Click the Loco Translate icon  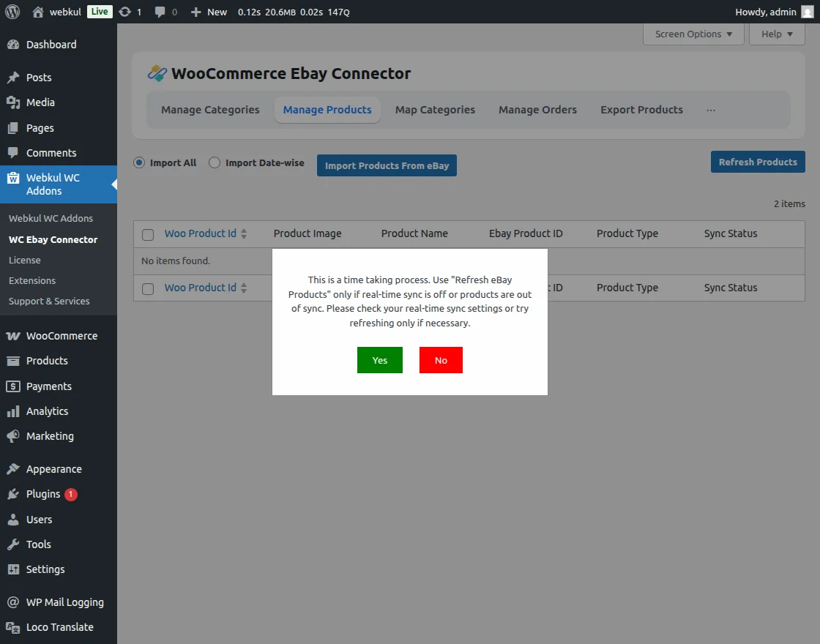tap(13, 627)
